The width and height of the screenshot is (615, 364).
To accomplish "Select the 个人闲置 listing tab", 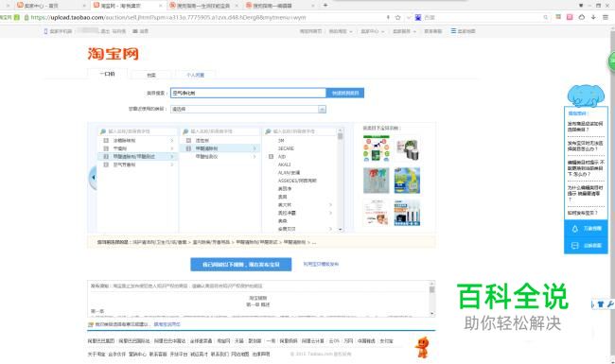I will [195, 75].
